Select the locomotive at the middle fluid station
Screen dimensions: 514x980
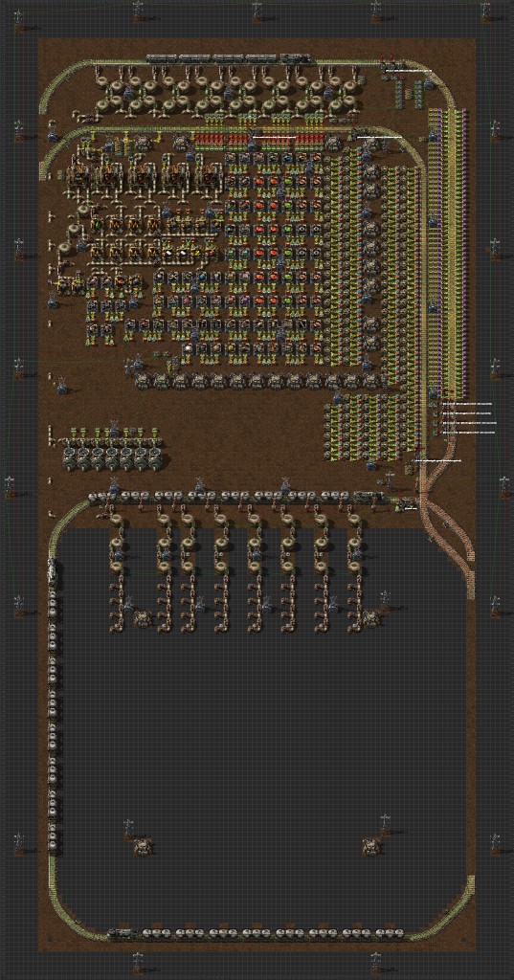tap(369, 497)
